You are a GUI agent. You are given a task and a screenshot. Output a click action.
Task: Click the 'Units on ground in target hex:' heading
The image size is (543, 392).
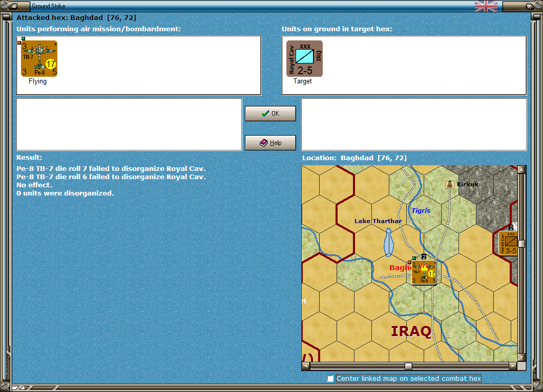pyautogui.click(x=337, y=29)
